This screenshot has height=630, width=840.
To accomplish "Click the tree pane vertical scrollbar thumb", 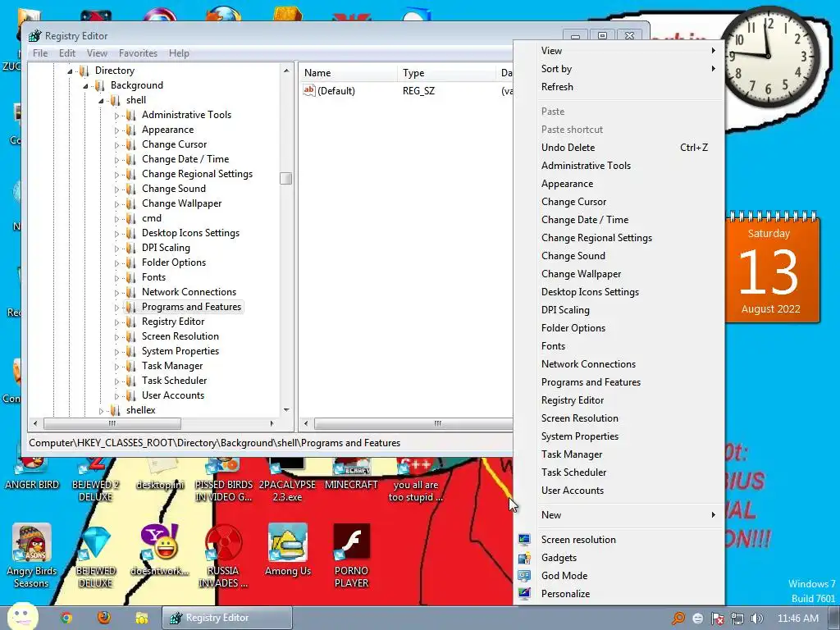I will pyautogui.click(x=286, y=178).
